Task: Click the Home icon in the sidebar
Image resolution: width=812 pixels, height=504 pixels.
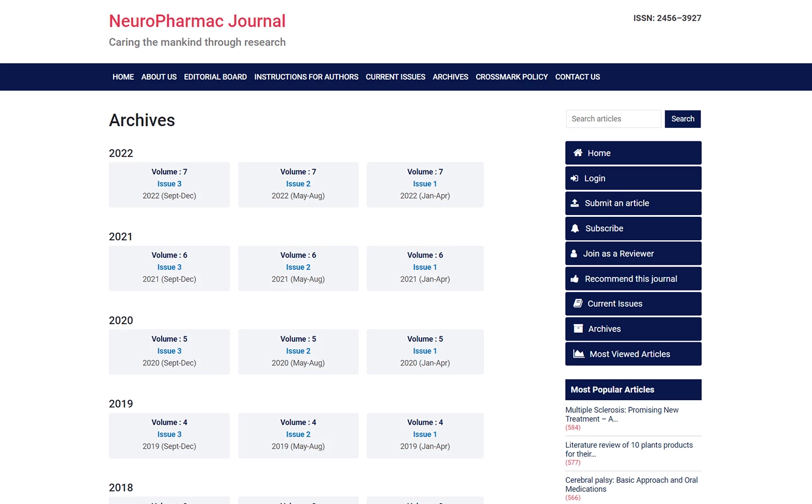Action: click(x=577, y=153)
